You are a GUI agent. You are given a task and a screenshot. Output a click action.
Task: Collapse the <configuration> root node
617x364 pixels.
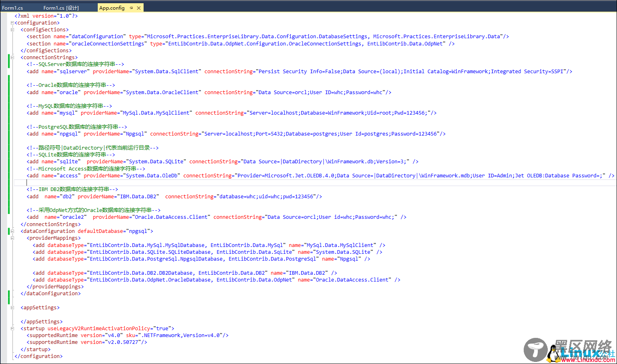click(12, 23)
